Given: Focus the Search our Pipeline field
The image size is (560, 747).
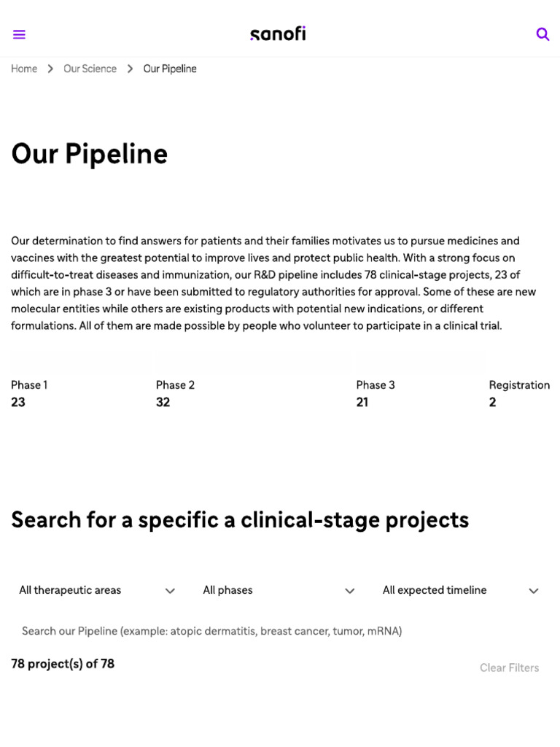Looking at the screenshot, I should pyautogui.click(x=211, y=631).
